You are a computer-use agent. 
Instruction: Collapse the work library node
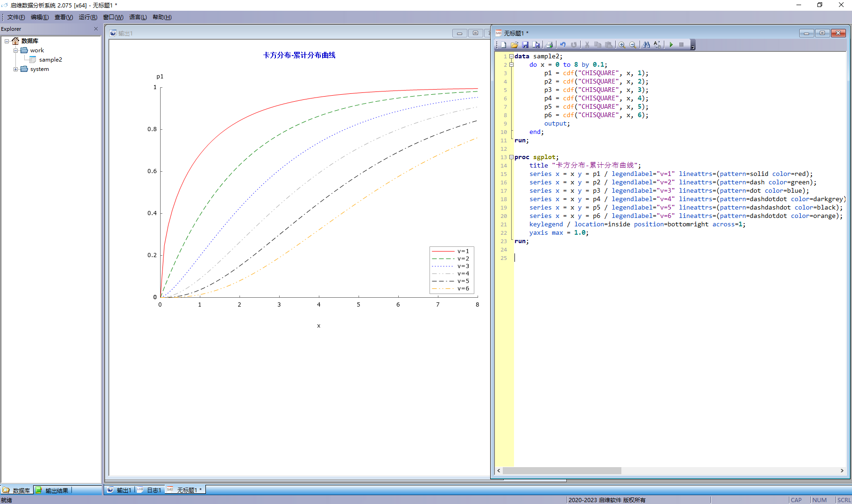pos(16,50)
